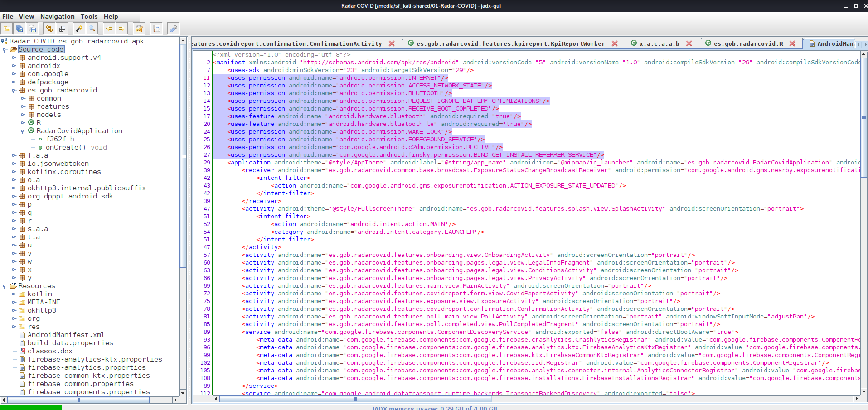Open the File menu

(x=8, y=16)
